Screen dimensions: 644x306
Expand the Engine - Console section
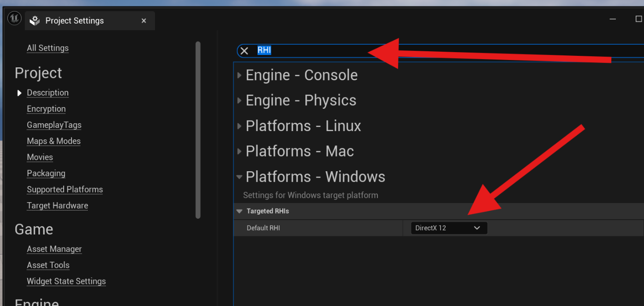pyautogui.click(x=239, y=75)
